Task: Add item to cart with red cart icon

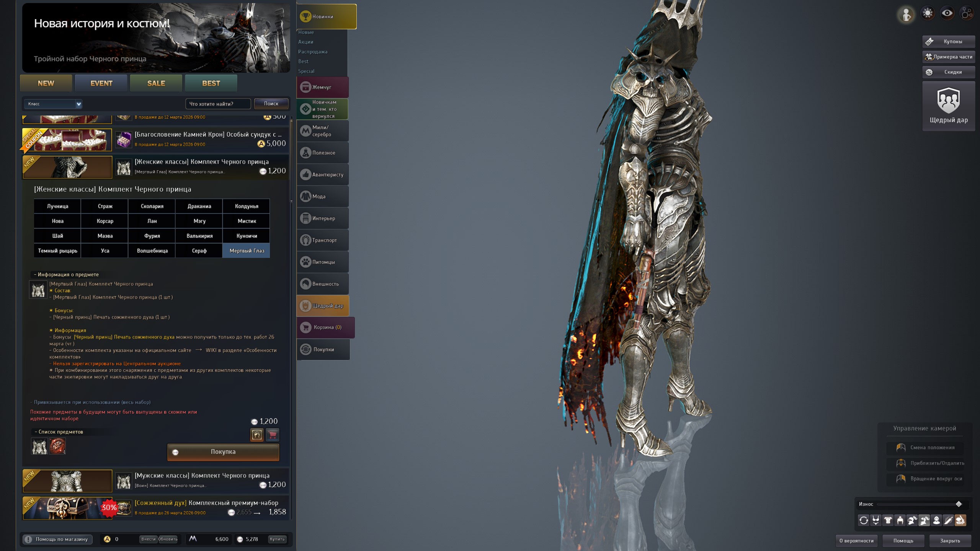Action: [x=273, y=435]
